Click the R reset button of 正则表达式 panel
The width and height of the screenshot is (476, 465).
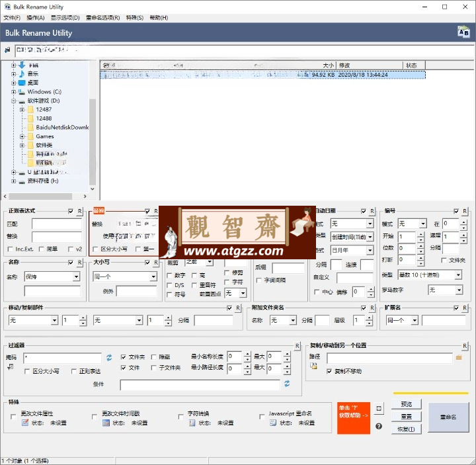79,211
